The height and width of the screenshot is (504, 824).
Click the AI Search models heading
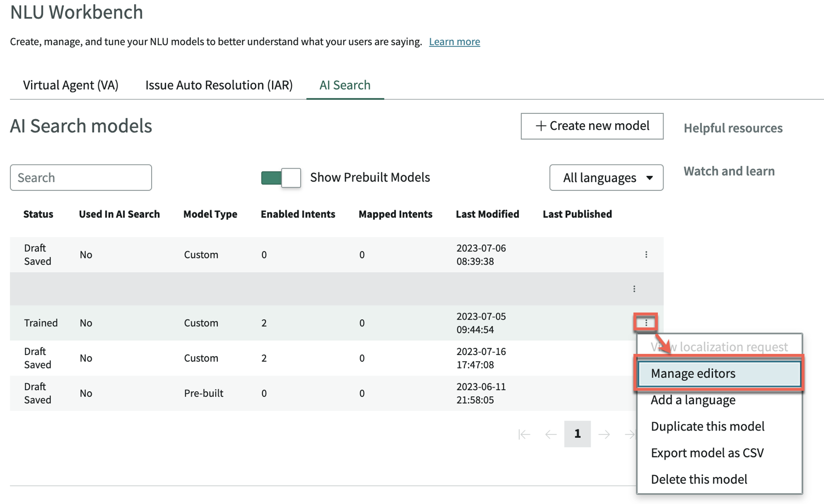click(x=81, y=126)
